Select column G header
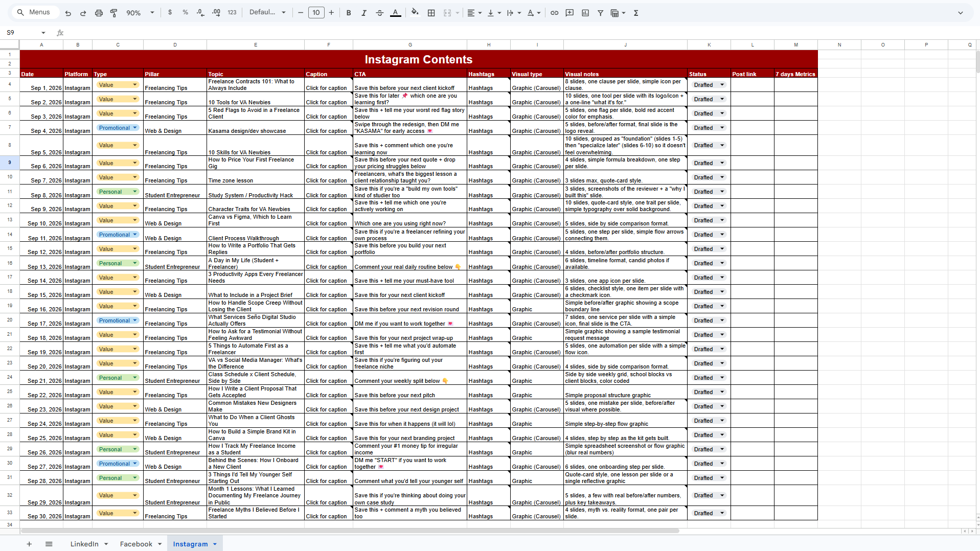 410,45
